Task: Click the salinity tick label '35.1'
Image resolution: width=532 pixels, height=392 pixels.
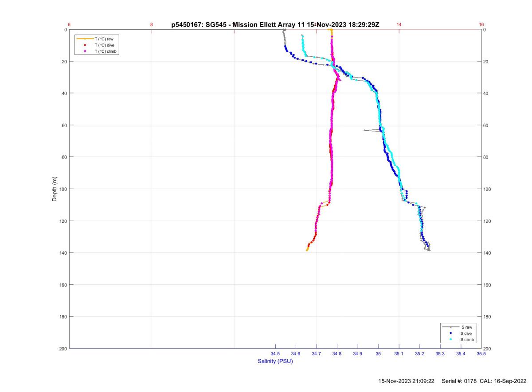Action: (x=399, y=354)
